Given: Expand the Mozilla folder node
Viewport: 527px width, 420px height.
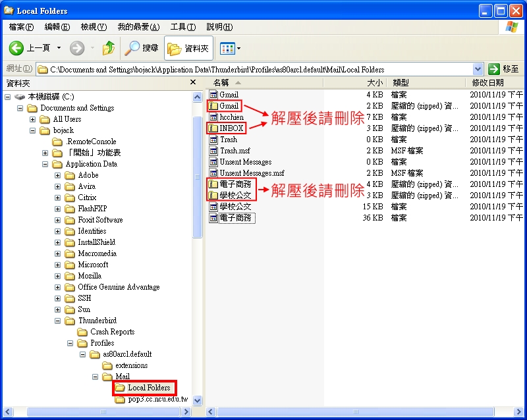Looking at the screenshot, I should tap(58, 276).
